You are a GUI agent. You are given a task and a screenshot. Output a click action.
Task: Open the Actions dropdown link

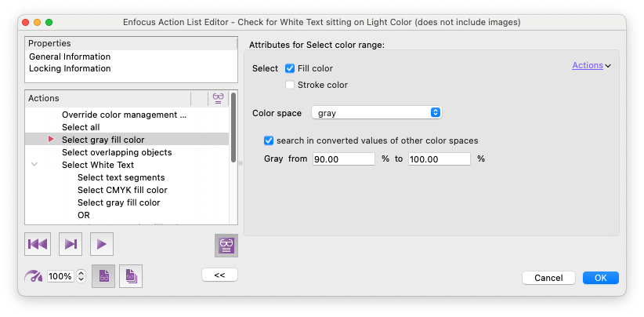click(592, 65)
